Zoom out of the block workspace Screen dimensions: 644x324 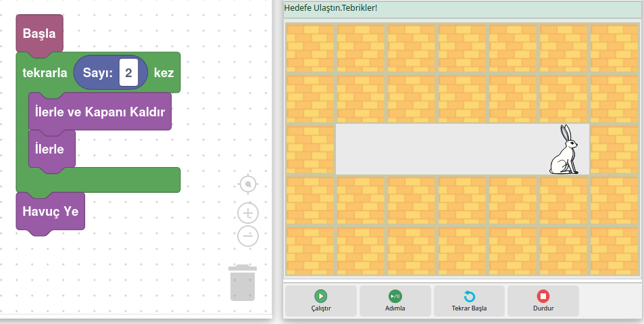(x=249, y=236)
